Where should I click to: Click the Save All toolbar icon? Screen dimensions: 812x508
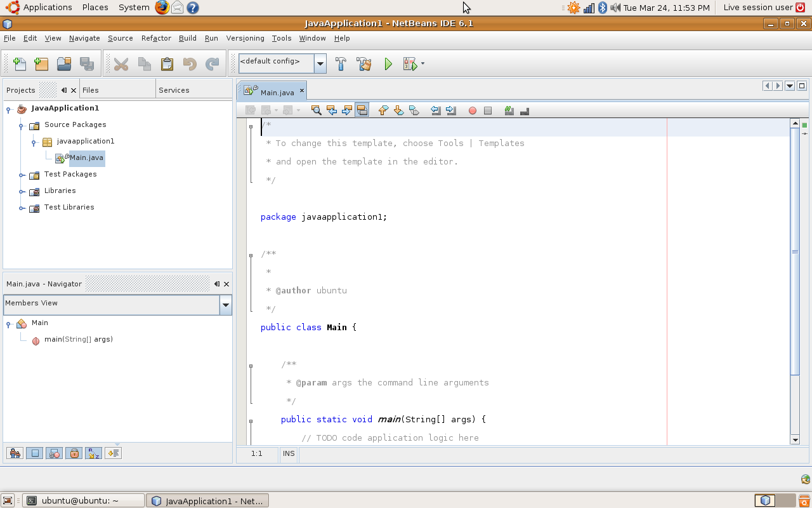point(86,63)
